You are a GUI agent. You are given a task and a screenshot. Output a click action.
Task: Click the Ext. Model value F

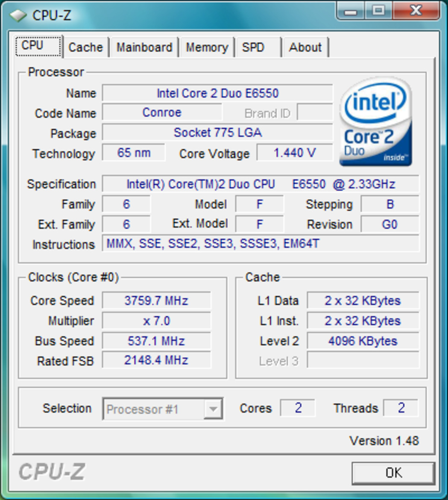(259, 224)
